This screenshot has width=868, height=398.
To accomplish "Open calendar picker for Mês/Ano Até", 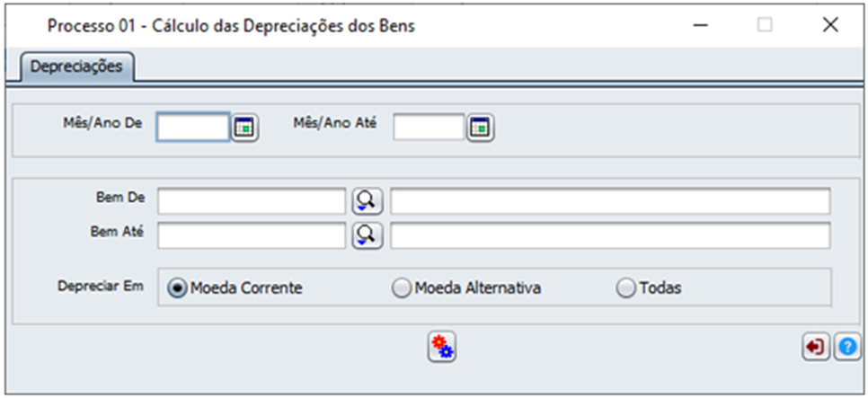I will tap(480, 128).
